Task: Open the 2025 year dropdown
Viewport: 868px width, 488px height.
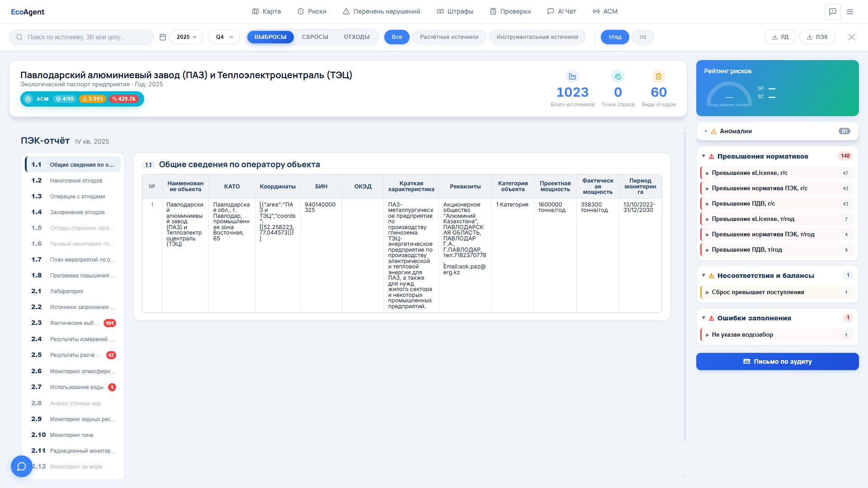Action: (186, 37)
